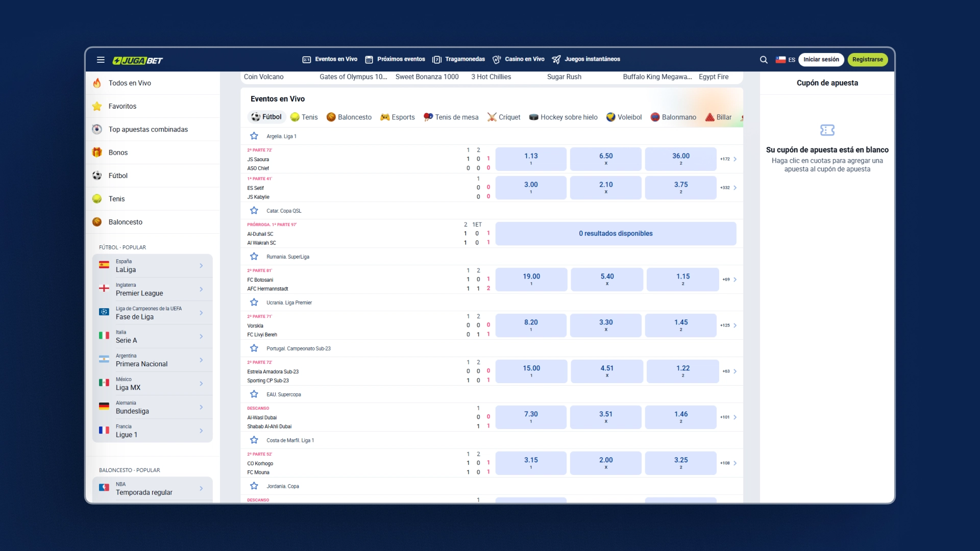Bet on JS Kabylie win at 3.75
980x551 pixels.
[x=681, y=188]
